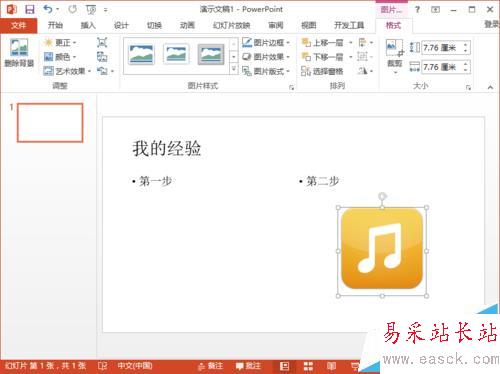500x374 pixels.
Task: Switch to the Review (审阅) tab
Action: pyautogui.click(x=276, y=25)
